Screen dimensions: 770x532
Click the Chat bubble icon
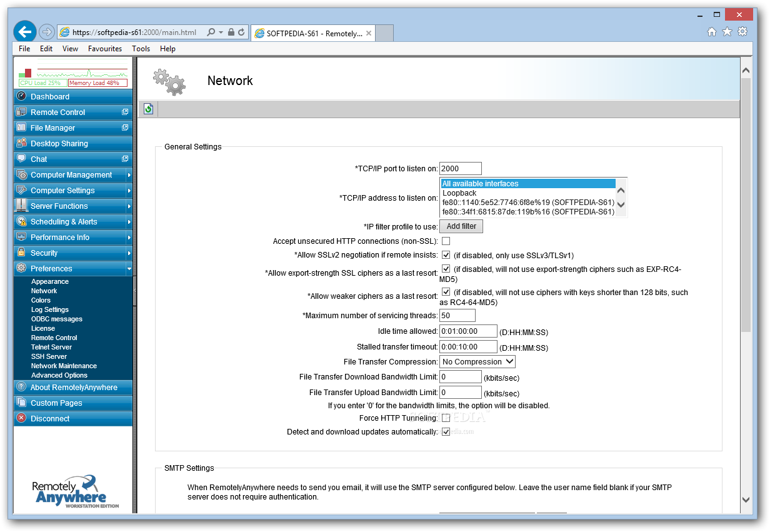click(x=22, y=159)
